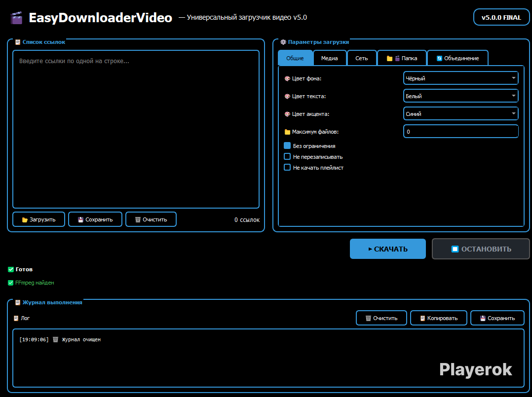Click the links text area with placeholder

136,129
